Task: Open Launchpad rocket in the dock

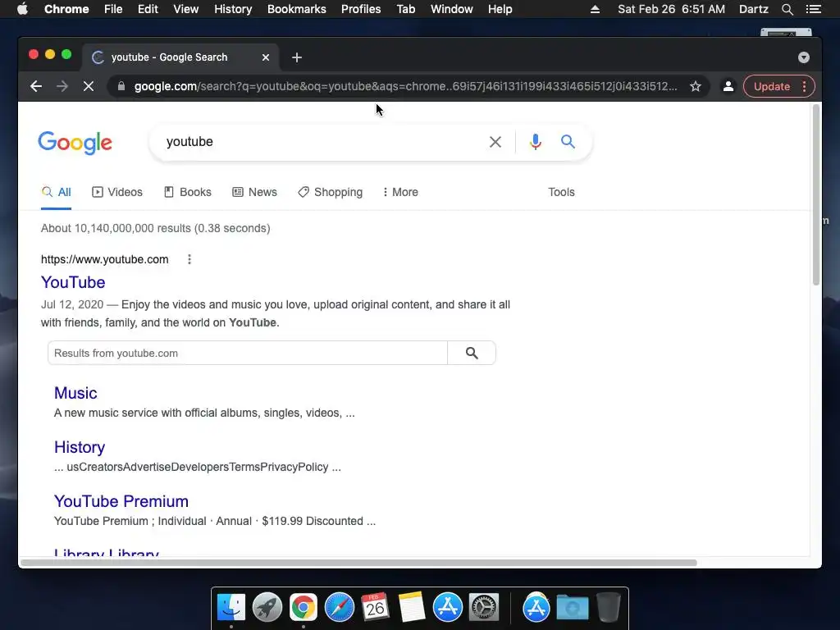Action: (x=267, y=608)
